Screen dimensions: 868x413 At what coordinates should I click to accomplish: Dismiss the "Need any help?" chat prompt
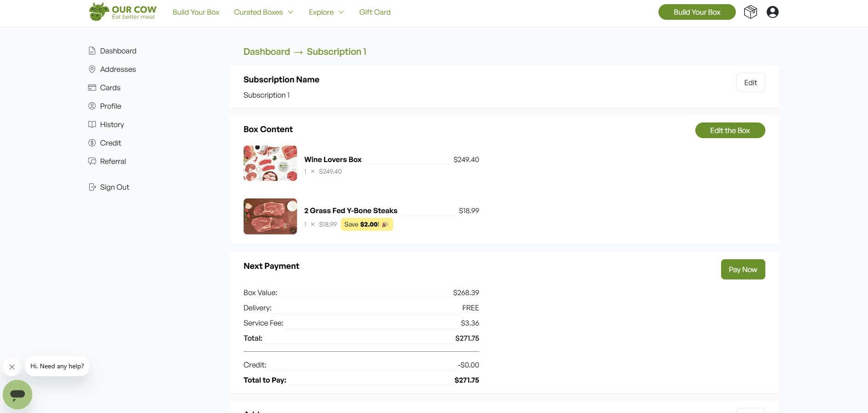pos(12,367)
